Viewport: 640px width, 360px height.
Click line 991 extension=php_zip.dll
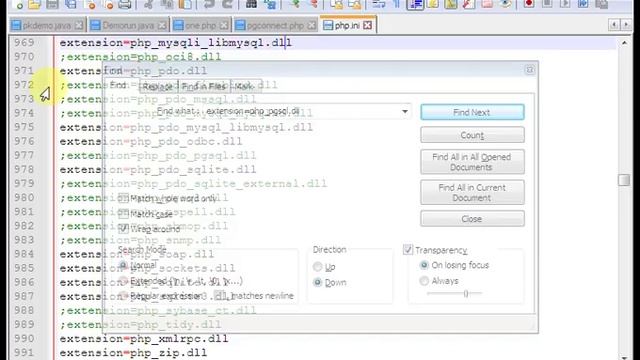pyautogui.click(x=133, y=353)
